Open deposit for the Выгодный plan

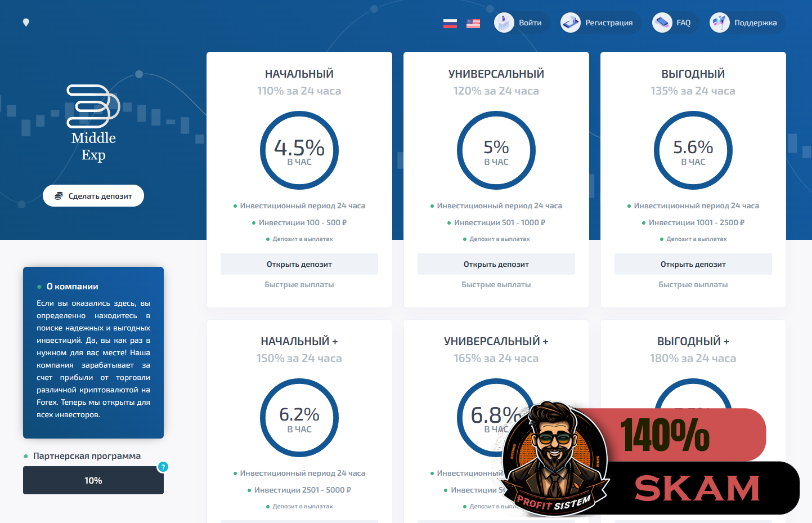693,264
